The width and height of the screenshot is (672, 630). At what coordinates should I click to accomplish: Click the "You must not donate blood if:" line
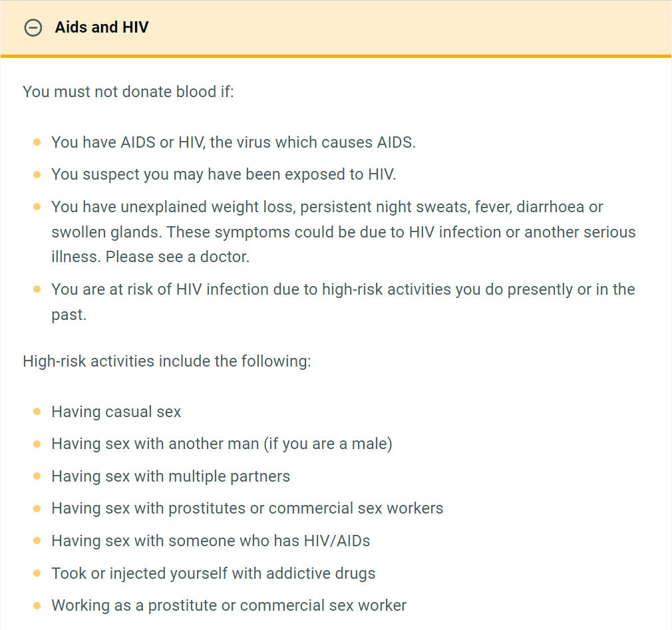[x=128, y=91]
